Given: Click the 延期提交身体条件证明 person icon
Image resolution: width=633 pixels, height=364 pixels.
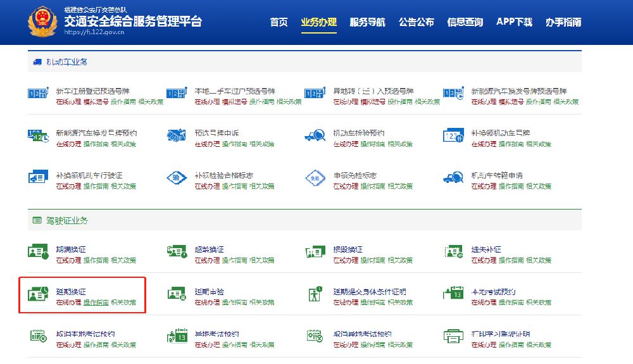Looking at the screenshot, I should (x=315, y=294).
